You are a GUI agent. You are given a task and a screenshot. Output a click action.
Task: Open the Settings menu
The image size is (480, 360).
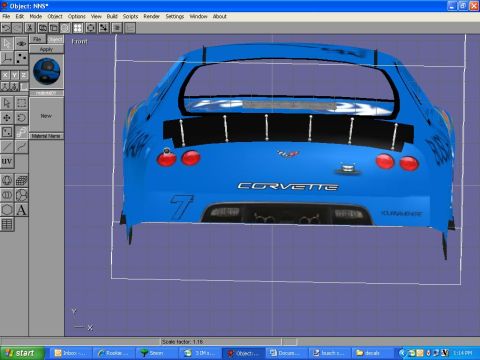pyautogui.click(x=175, y=16)
